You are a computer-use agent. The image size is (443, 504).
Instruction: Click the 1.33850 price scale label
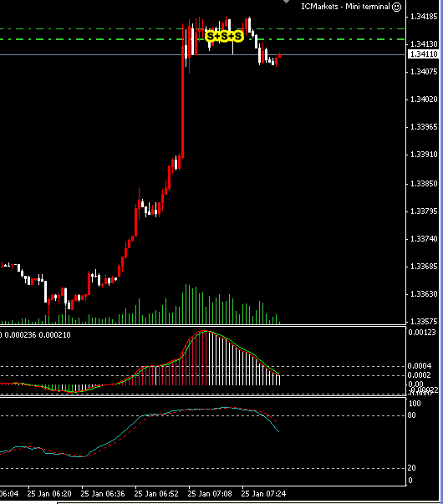click(424, 184)
